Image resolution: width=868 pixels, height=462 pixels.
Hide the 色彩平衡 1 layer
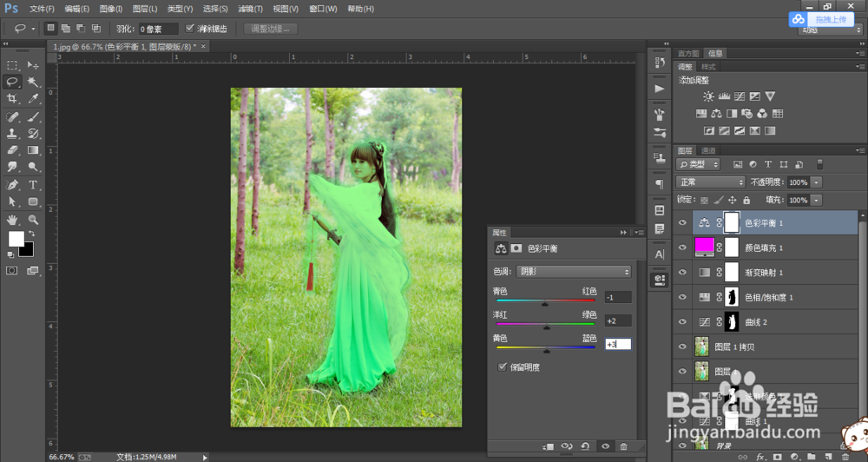(682, 222)
